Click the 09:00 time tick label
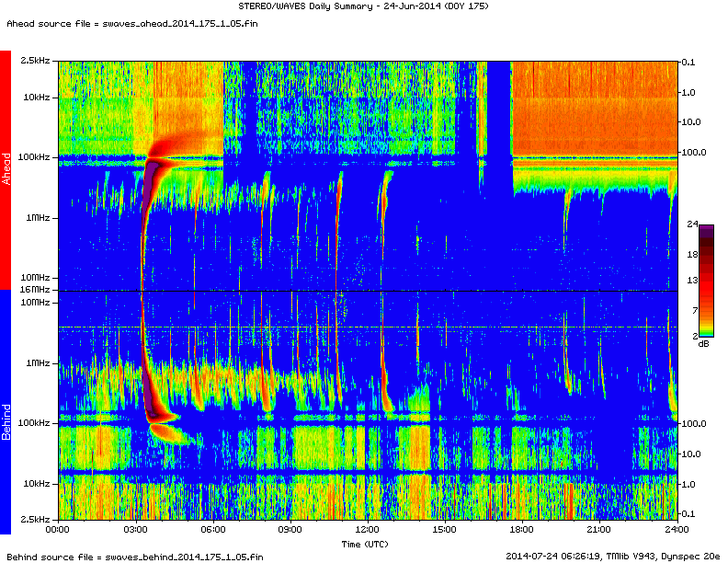Viewport: 728px width, 563px height. (290, 530)
